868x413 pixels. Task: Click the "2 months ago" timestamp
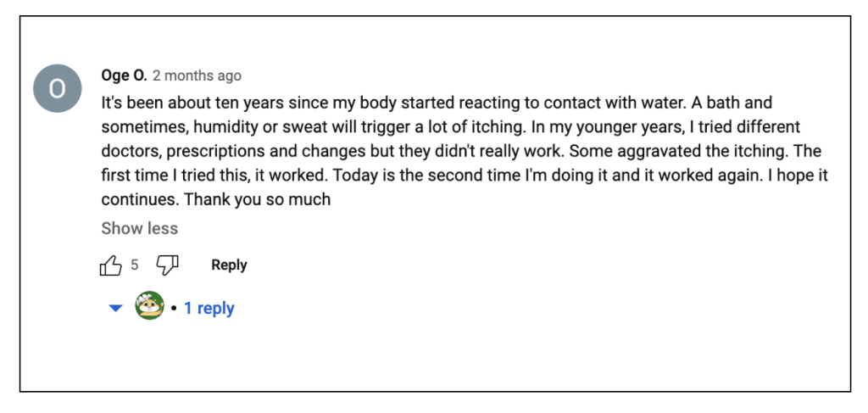click(x=197, y=75)
